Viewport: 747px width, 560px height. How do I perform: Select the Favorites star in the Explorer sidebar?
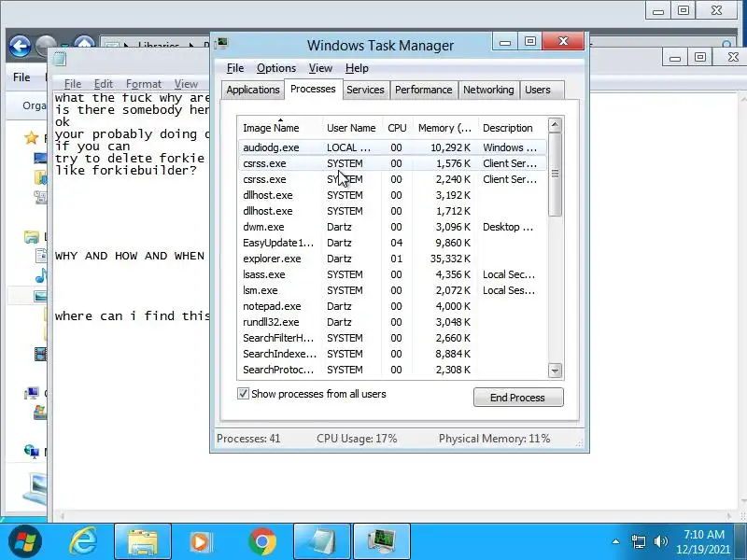click(32, 138)
